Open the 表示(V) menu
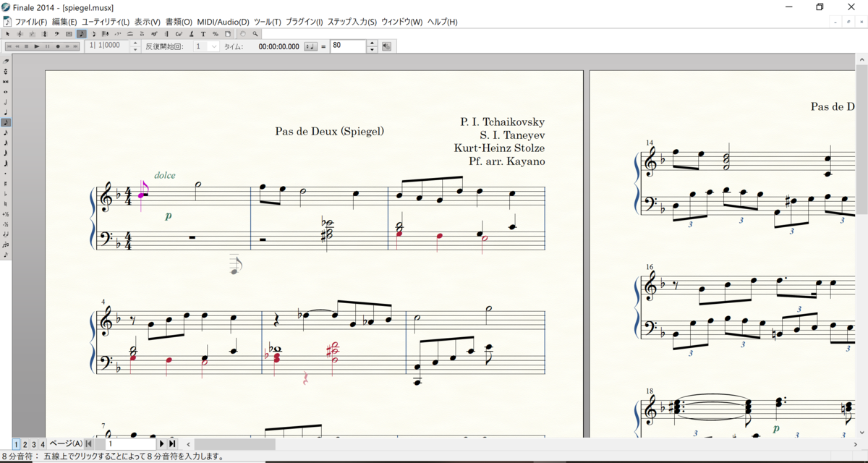 tap(148, 22)
